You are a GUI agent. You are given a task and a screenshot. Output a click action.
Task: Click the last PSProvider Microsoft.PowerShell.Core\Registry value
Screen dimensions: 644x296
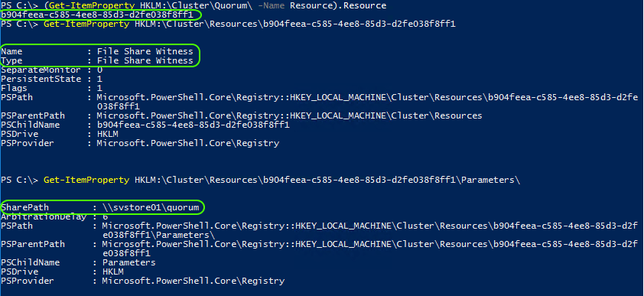point(194,281)
